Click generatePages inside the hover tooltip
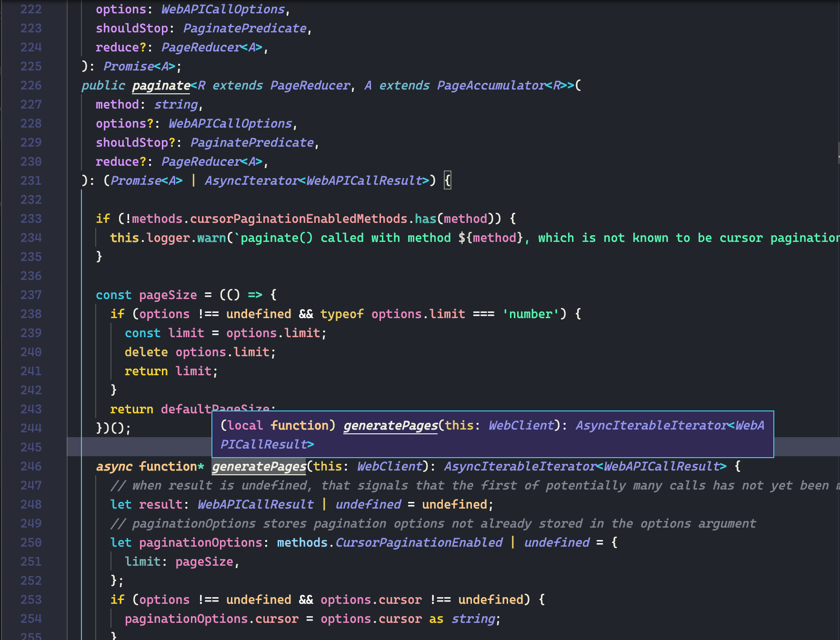The image size is (840, 640). (390, 425)
